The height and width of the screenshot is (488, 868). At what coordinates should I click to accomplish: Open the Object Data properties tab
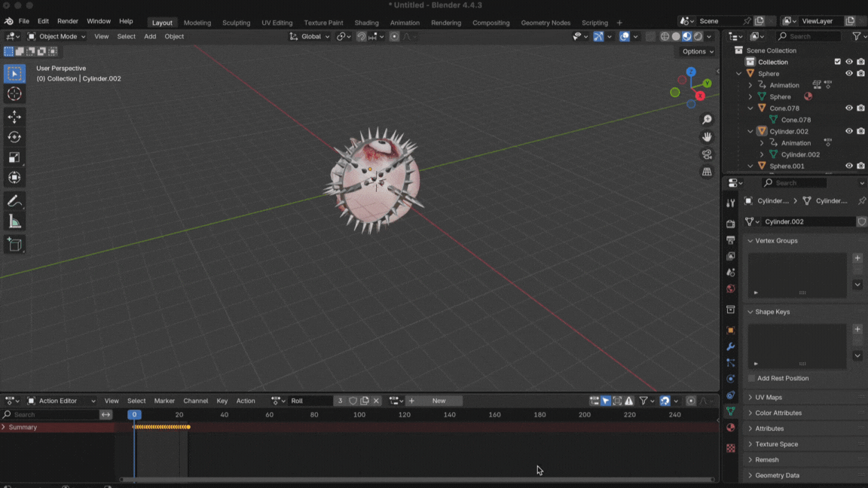[x=731, y=411]
